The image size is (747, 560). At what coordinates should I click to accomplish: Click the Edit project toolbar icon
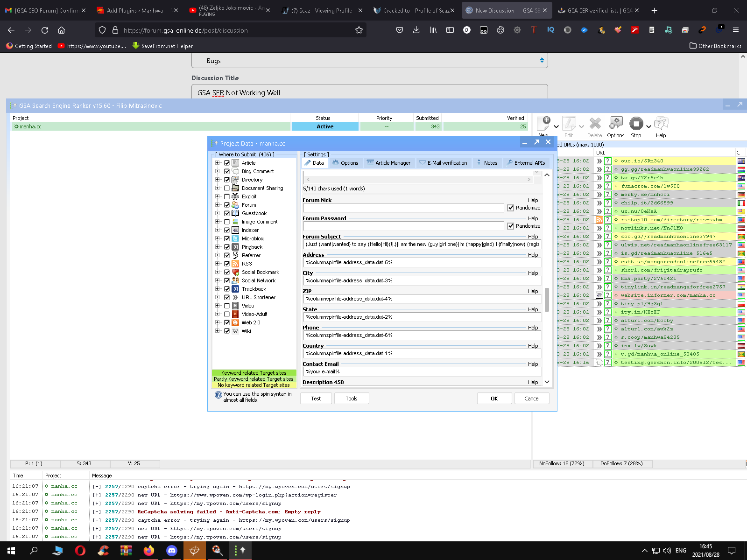click(569, 124)
